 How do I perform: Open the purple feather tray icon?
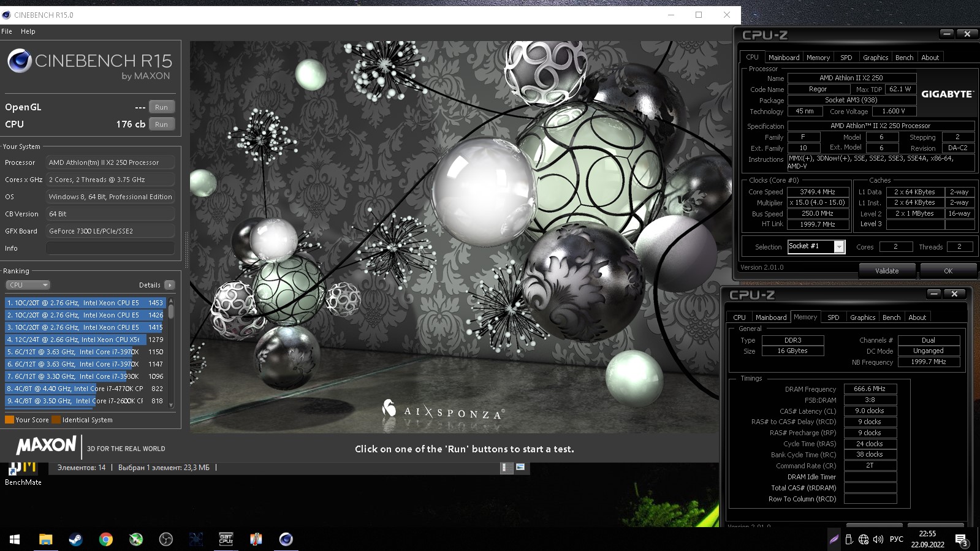tap(834, 539)
